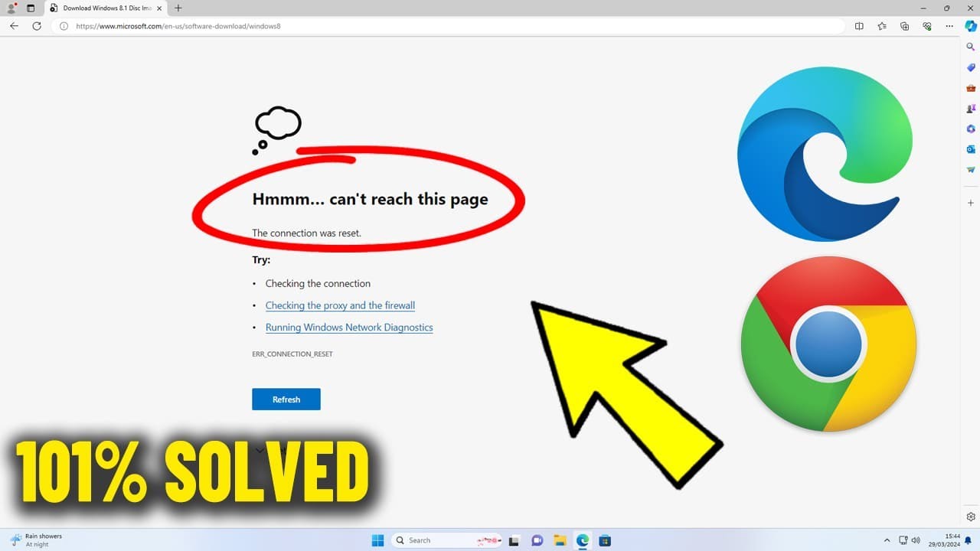Open sidebar Microsoft 365 icon
The width and height of the screenshot is (980, 551).
971,129
